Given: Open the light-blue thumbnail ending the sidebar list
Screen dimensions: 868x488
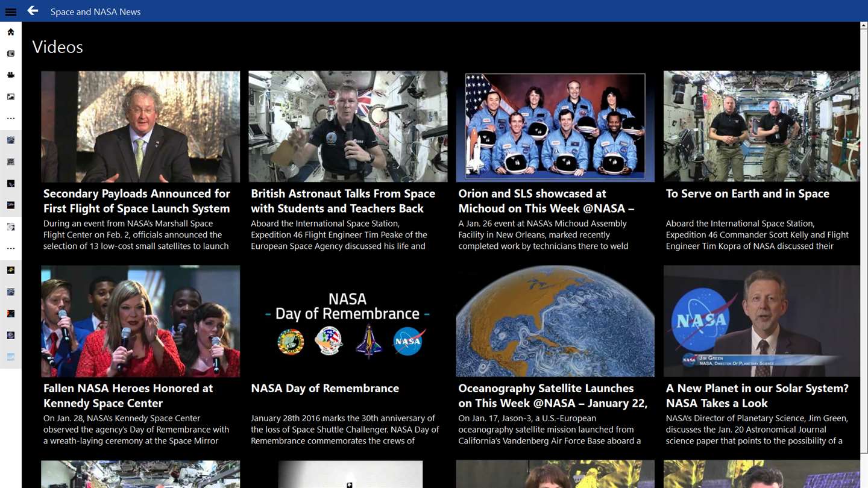Looking at the screenshot, I should pos(11,357).
